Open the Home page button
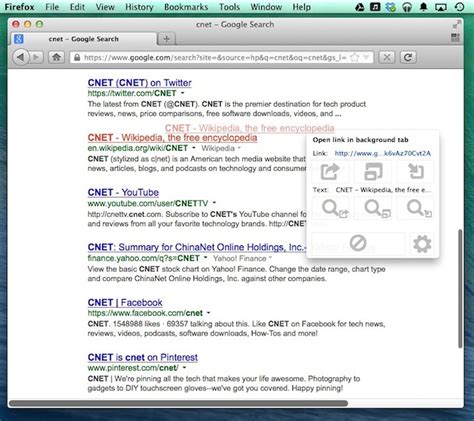 click(x=56, y=57)
